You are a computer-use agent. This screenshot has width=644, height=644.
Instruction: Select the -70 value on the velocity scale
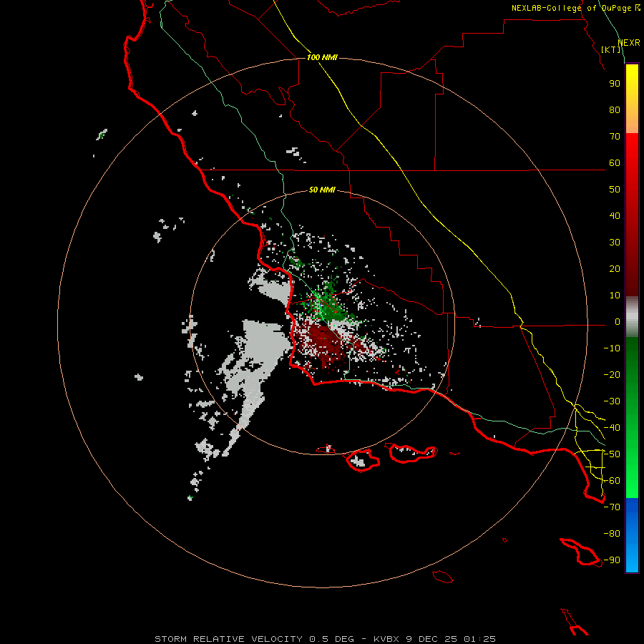pyautogui.click(x=612, y=507)
